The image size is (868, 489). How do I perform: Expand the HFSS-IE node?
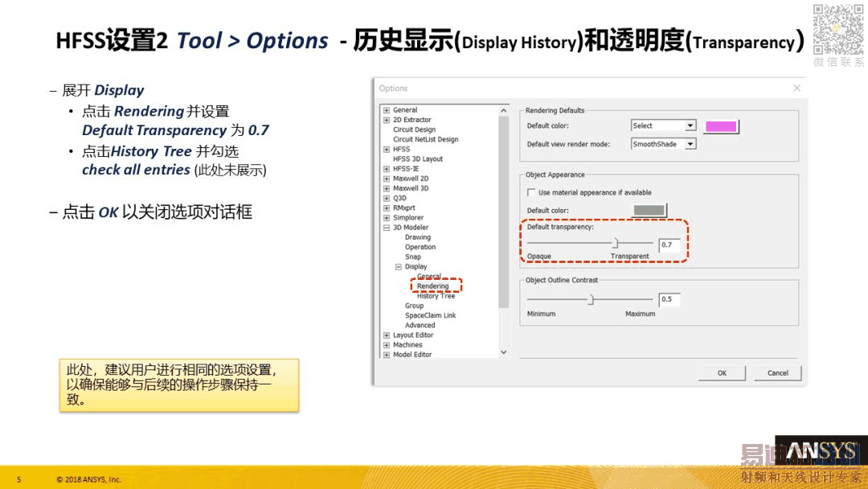pyautogui.click(x=387, y=169)
